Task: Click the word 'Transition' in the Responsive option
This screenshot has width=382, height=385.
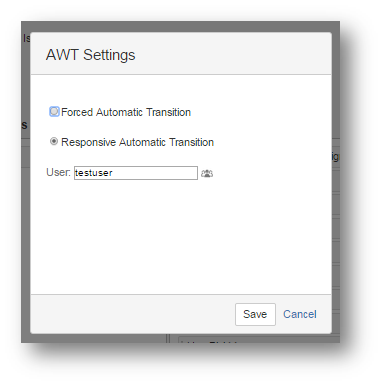Action: (x=191, y=142)
